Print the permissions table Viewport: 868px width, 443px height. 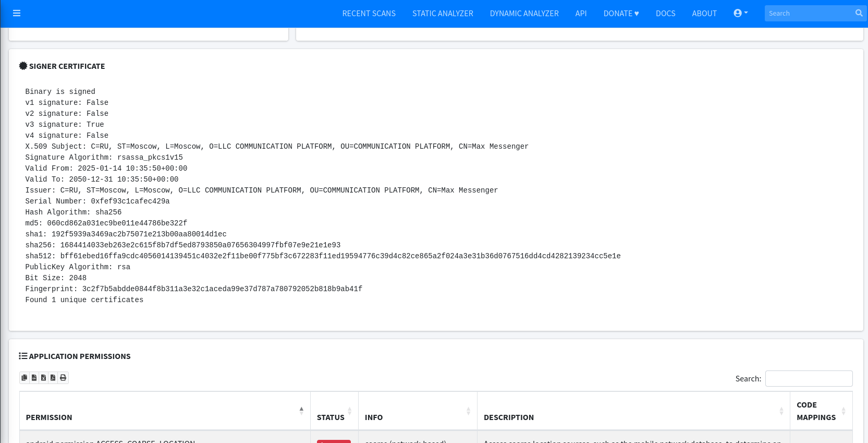(63, 378)
